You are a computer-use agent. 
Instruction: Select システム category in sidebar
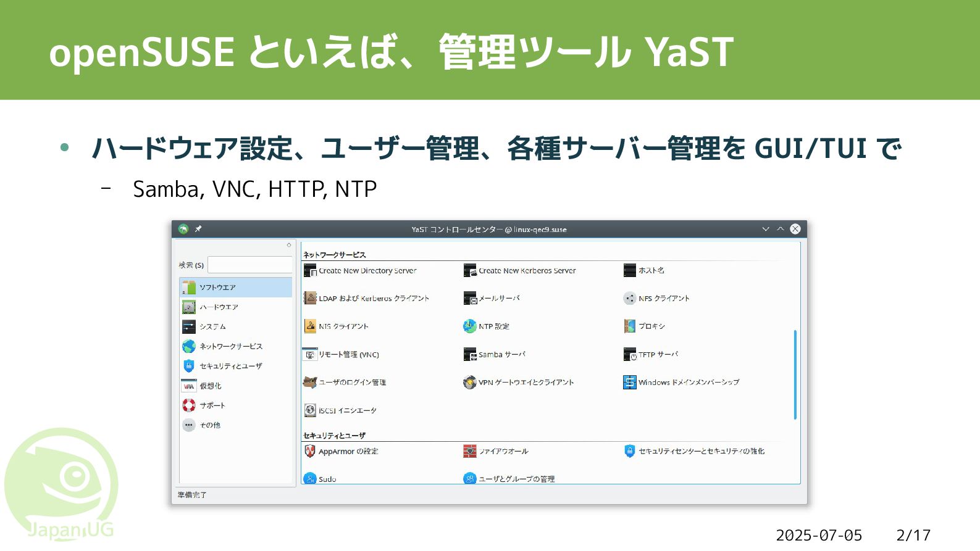[236, 326]
